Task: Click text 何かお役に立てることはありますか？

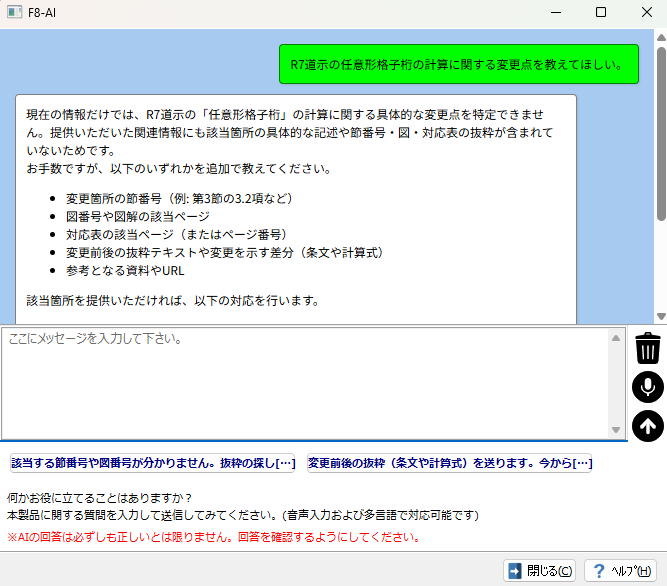Action: [x=100, y=498]
